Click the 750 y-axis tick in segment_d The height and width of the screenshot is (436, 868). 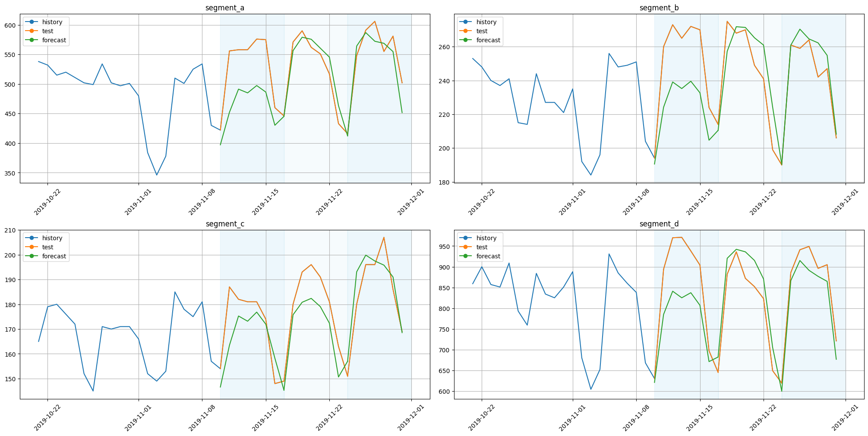pos(445,329)
